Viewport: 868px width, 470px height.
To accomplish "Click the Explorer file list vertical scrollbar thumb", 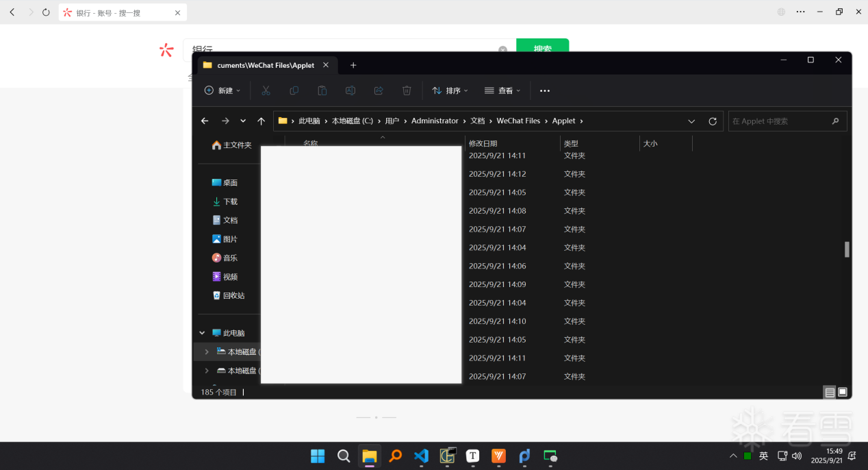I will 847,249.
